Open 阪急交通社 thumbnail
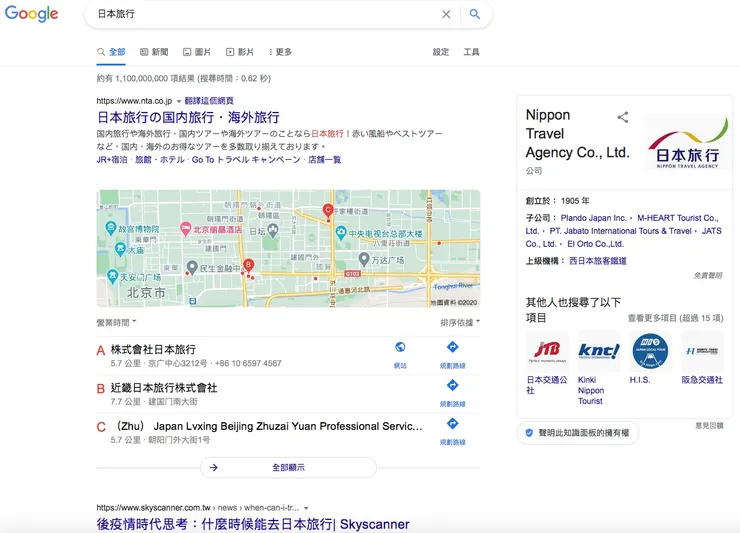 [702, 351]
